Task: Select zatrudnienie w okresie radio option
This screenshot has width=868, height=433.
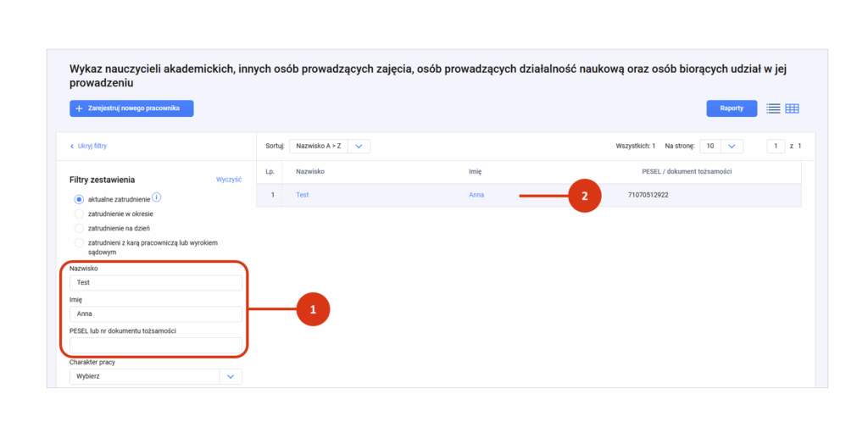Action: pyautogui.click(x=79, y=214)
